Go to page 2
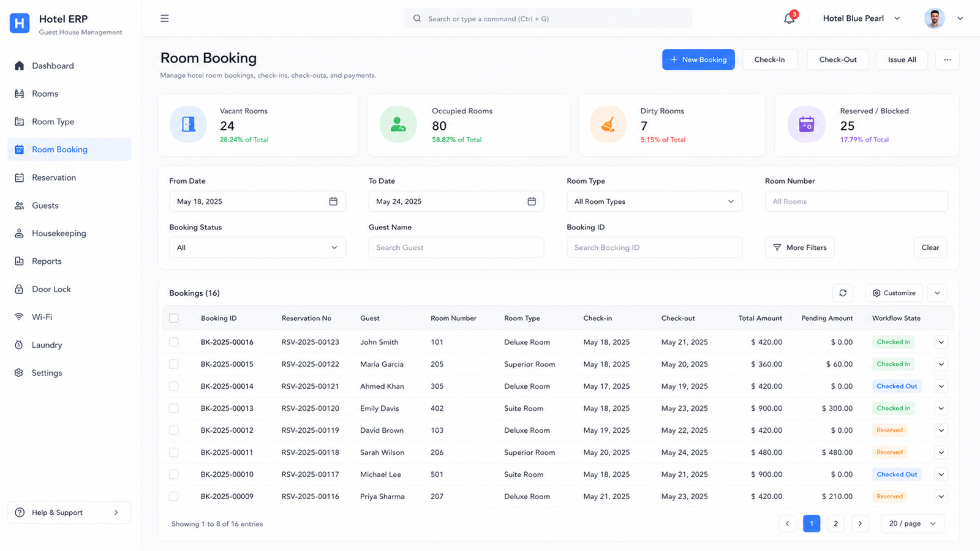 (x=835, y=523)
